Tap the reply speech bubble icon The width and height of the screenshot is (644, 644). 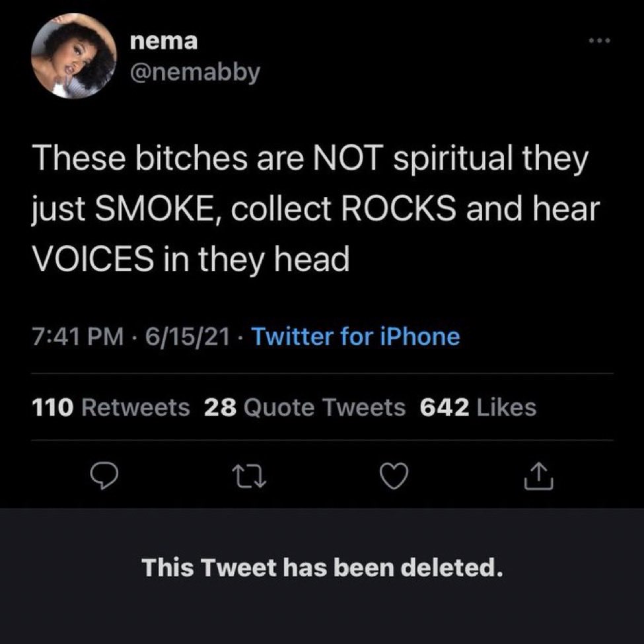pos(104,476)
